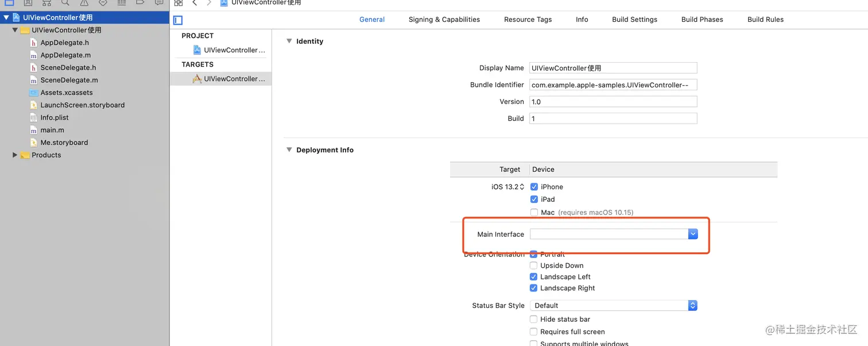
Task: Click the empty Main Interface combo field
Action: [609, 234]
